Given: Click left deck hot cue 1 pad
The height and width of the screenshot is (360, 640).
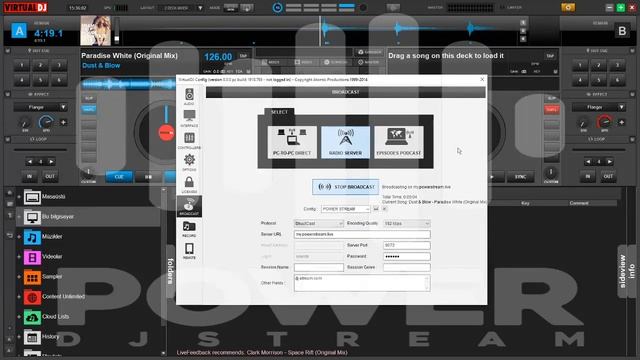Looking at the screenshot, I should click(22, 65).
